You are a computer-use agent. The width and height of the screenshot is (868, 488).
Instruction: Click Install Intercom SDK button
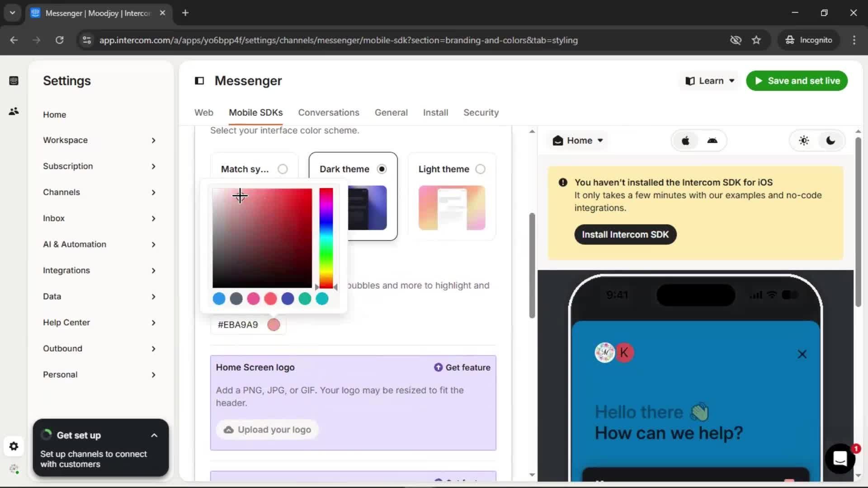[x=625, y=235]
